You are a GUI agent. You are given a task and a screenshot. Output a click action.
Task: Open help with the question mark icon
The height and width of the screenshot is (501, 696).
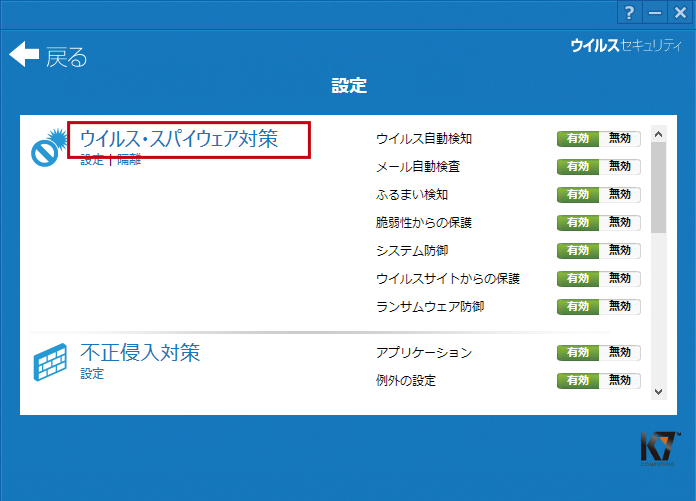point(629,13)
